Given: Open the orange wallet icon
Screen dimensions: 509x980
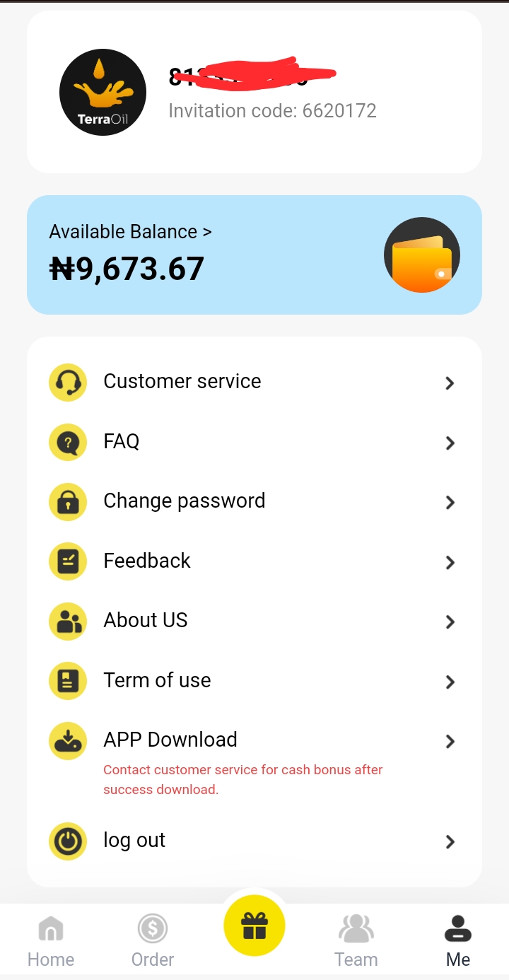Looking at the screenshot, I should (x=422, y=255).
